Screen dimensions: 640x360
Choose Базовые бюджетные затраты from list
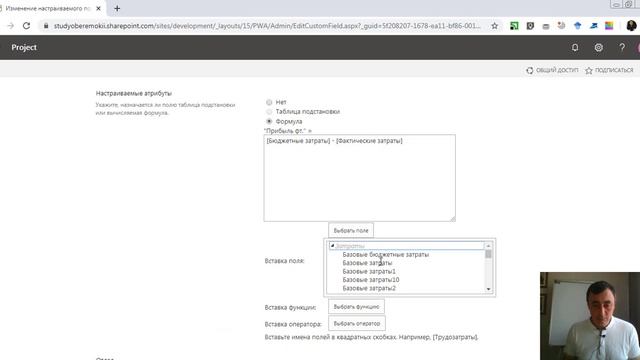click(x=386, y=254)
